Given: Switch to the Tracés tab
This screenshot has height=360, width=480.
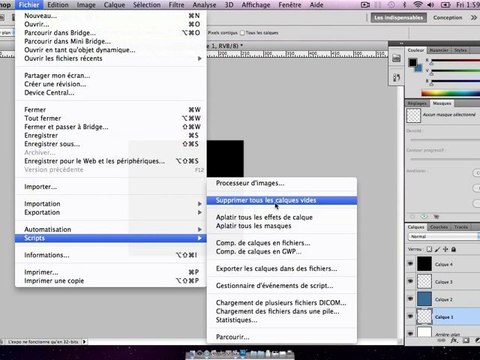Looking at the screenshot, I should coord(461,227).
